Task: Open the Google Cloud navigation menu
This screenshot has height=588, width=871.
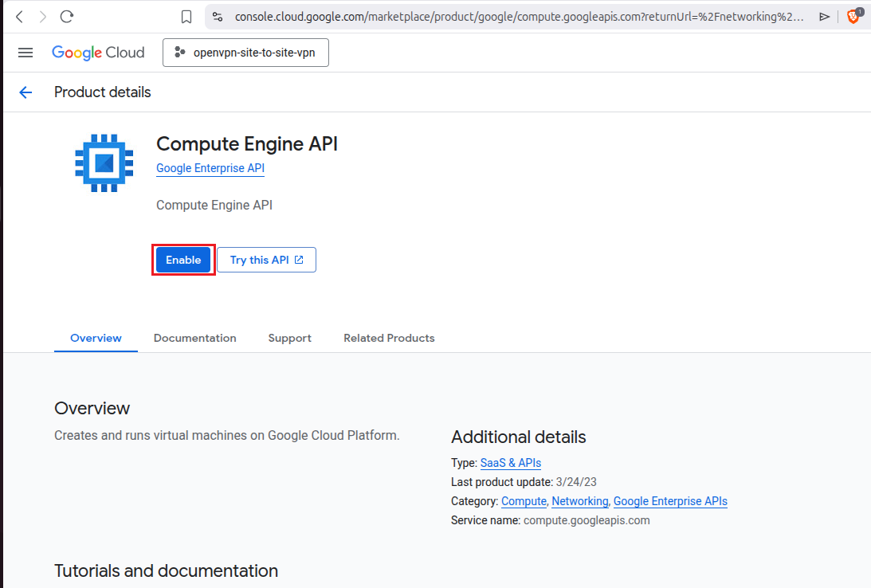Action: click(26, 53)
